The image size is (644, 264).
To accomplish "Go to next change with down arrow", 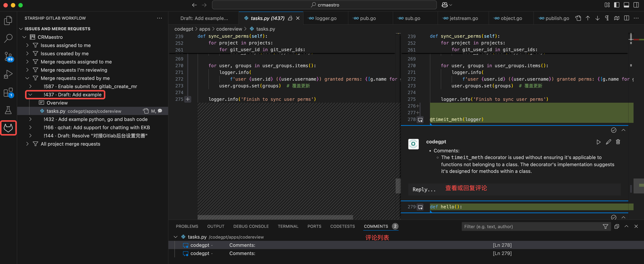I will pyautogui.click(x=597, y=18).
